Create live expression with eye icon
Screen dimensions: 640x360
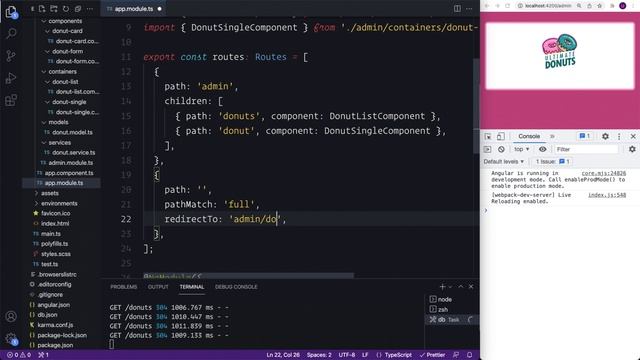[542, 149]
